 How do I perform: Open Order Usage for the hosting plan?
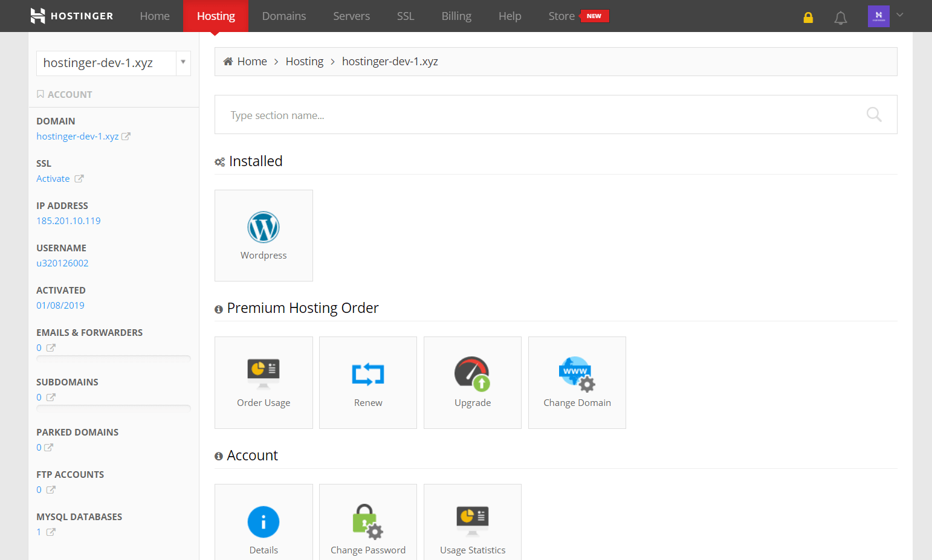coord(264,382)
